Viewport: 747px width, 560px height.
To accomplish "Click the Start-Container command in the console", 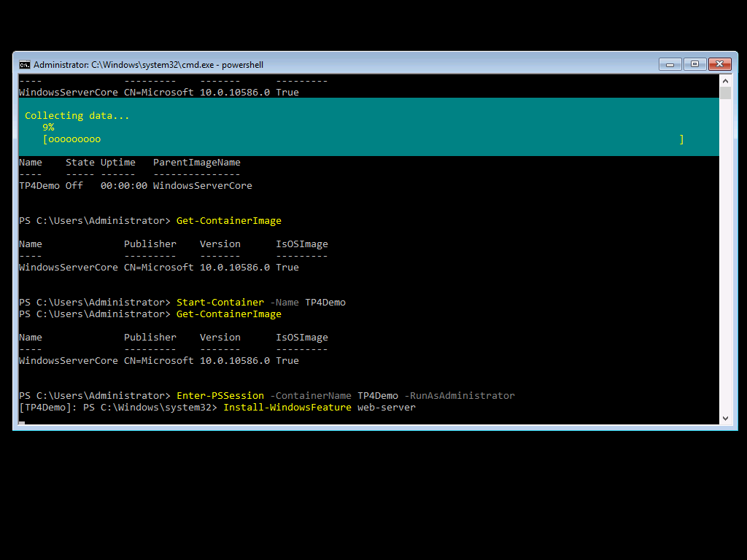I will [x=220, y=302].
